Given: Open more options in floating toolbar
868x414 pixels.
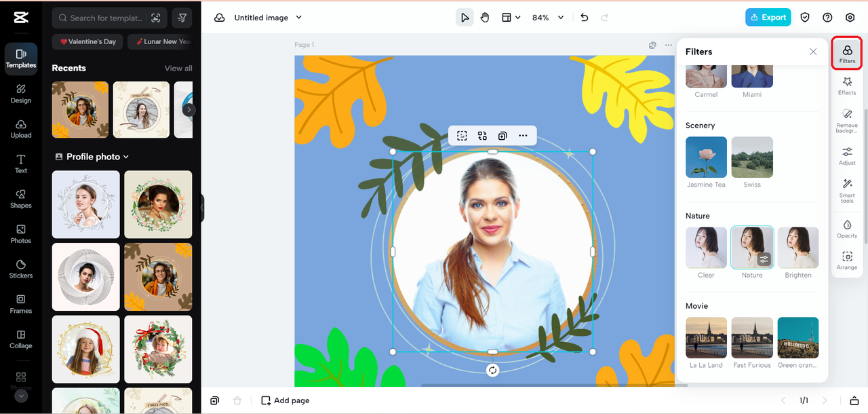Looking at the screenshot, I should [x=523, y=136].
